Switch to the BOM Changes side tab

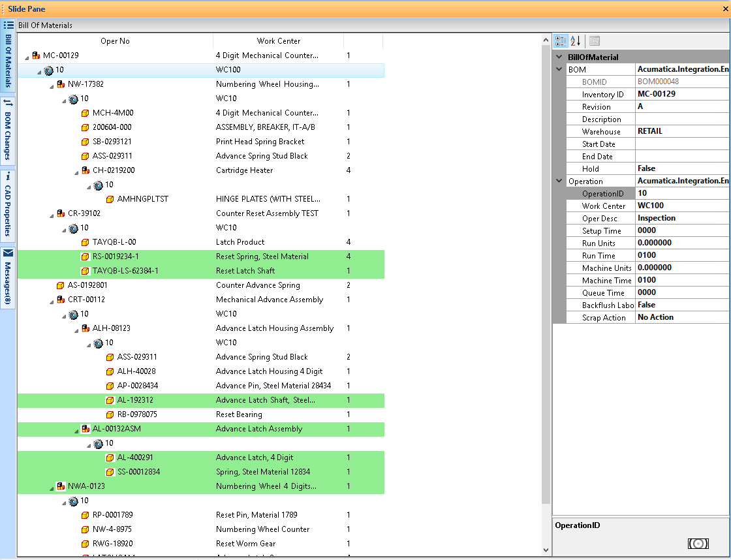point(8,131)
